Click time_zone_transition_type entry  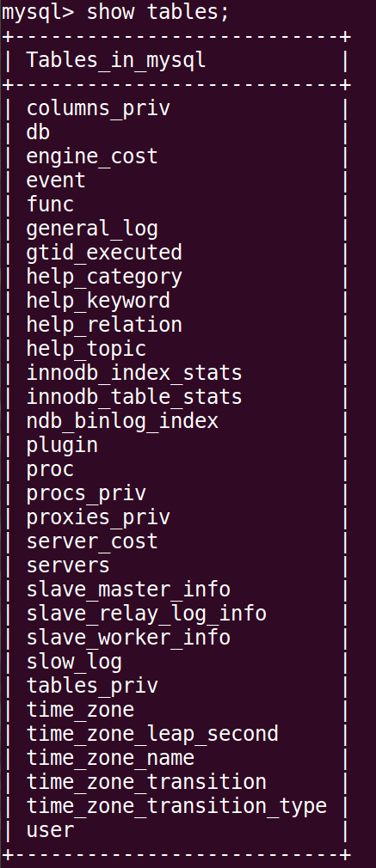[176, 806]
